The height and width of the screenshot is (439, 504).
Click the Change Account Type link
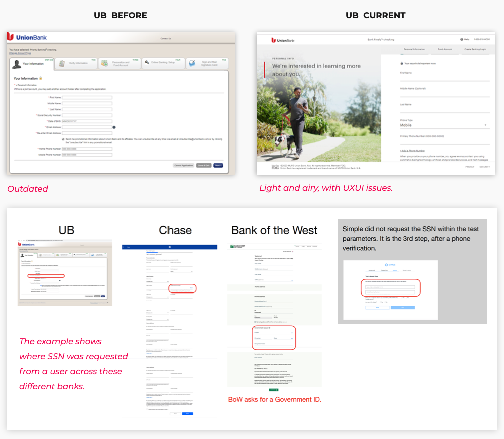point(20,53)
